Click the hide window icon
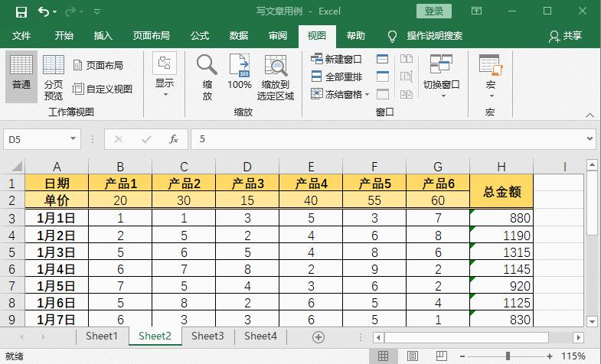Image resolution: width=601 pixels, height=364 pixels. point(383,76)
